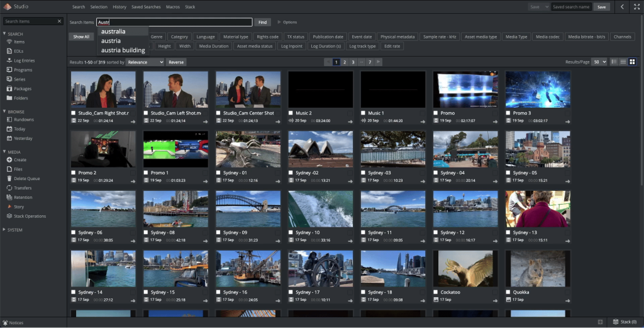
Task: Open the Macros menu
Action: [x=173, y=7]
